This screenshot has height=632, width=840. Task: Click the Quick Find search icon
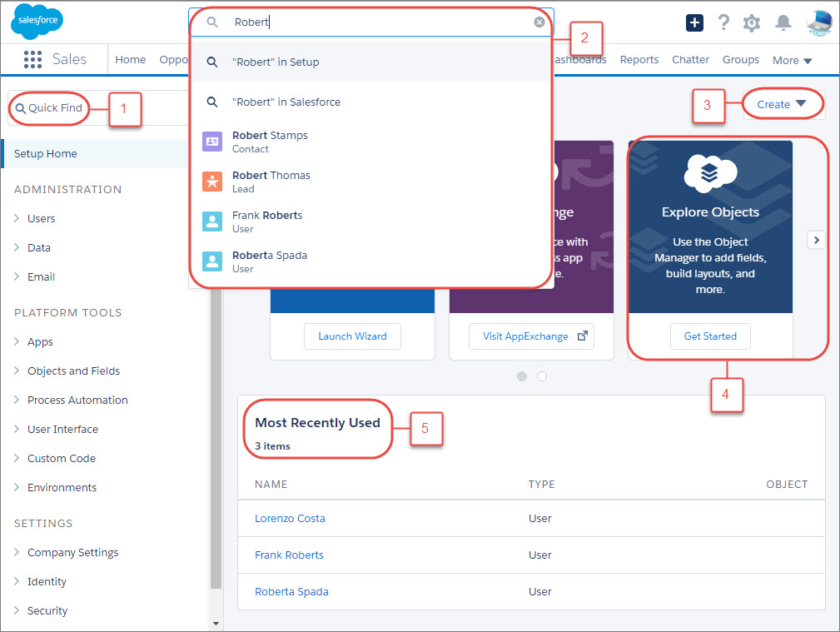[20, 108]
